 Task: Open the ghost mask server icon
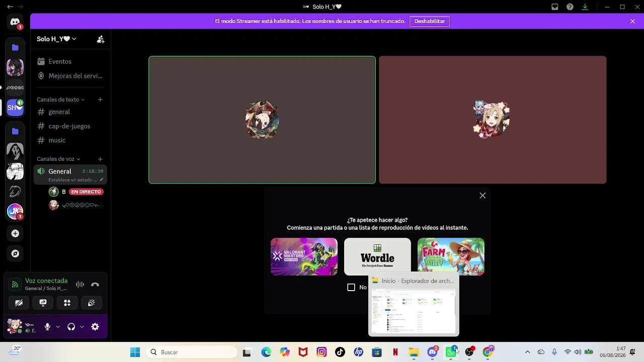tap(15, 151)
